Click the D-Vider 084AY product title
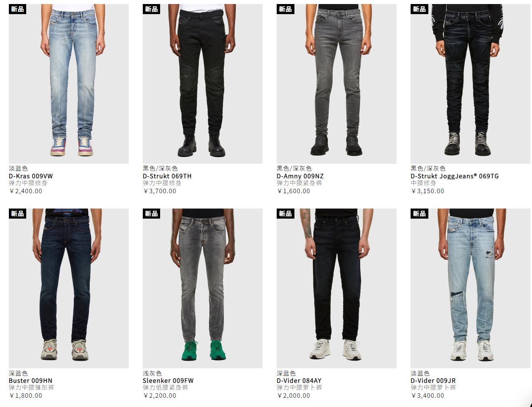The width and height of the screenshot is (532, 407). pyautogui.click(x=299, y=381)
